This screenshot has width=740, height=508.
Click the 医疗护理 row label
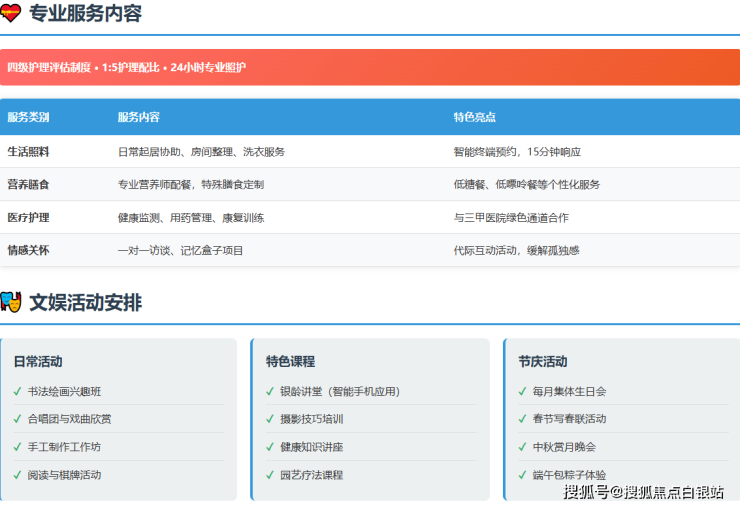(28, 217)
